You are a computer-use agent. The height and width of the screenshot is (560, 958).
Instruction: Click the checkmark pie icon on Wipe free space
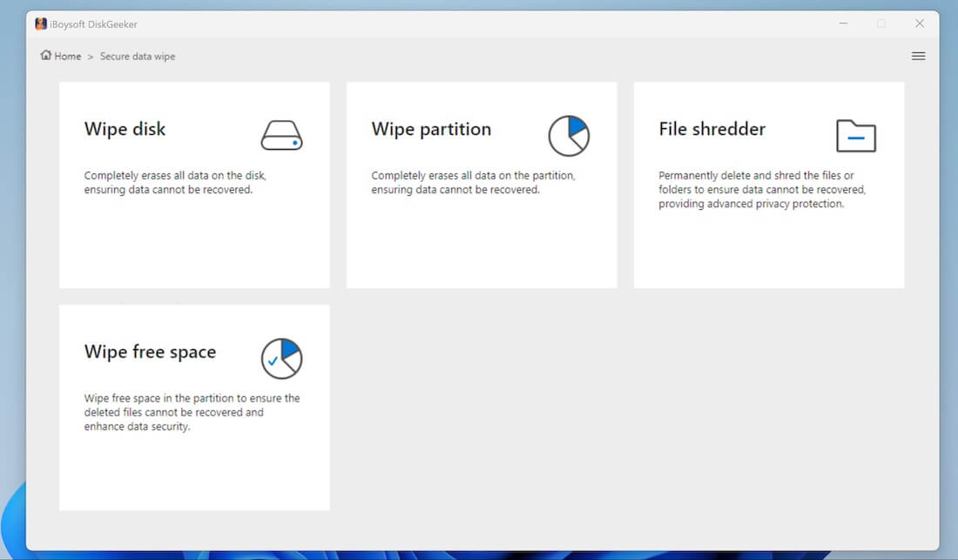pos(281,359)
